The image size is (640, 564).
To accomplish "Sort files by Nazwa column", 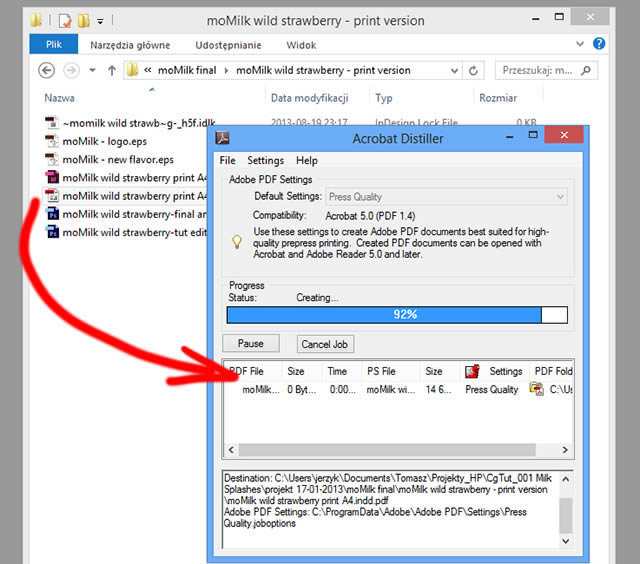I will 60,98.
